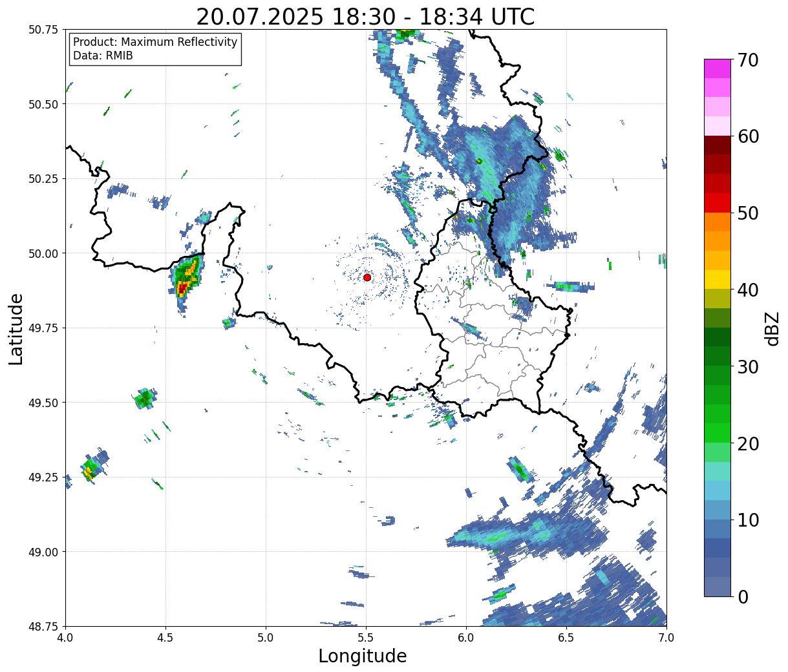Click the longitude tick label 5.0
This screenshot has height=672, width=788.
click(x=266, y=638)
